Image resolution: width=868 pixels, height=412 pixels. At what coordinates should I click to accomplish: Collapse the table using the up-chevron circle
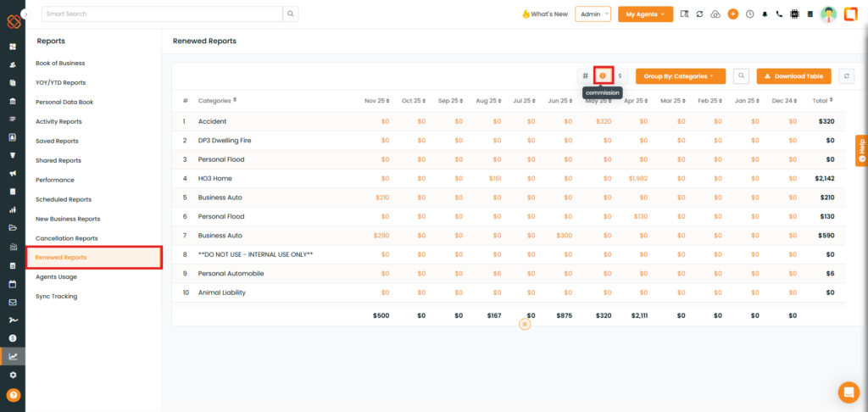525,324
